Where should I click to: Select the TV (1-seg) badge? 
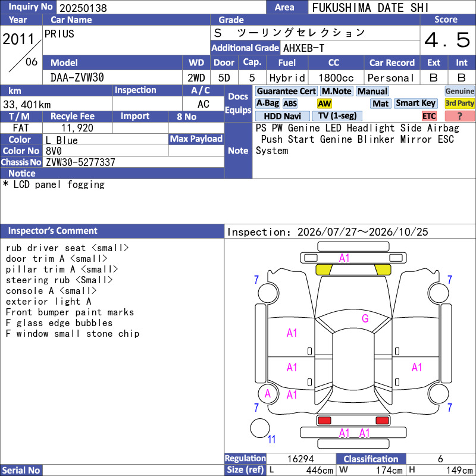click(337, 116)
